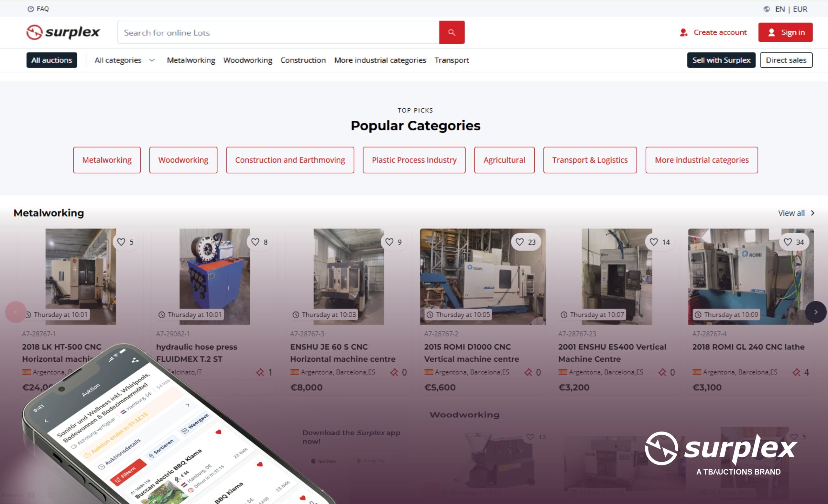
Task: Click the Sign in button
Action: point(785,32)
